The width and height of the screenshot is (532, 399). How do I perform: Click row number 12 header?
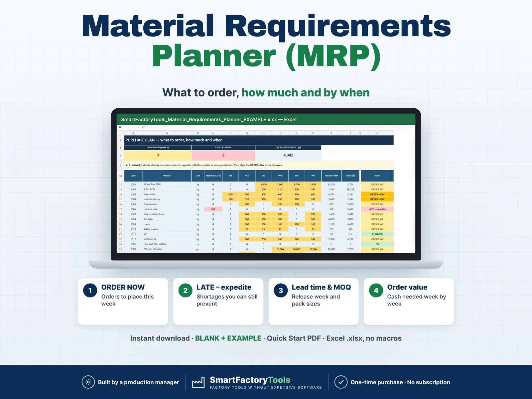click(120, 184)
